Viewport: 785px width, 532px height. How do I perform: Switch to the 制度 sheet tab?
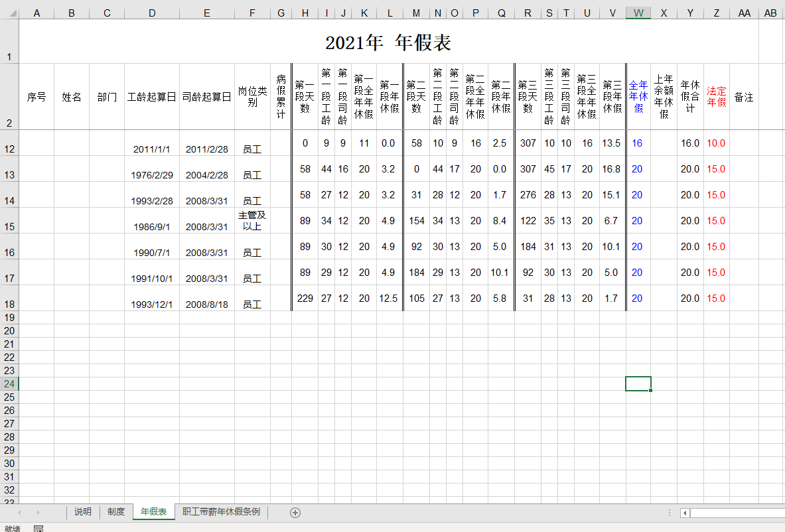(115, 511)
